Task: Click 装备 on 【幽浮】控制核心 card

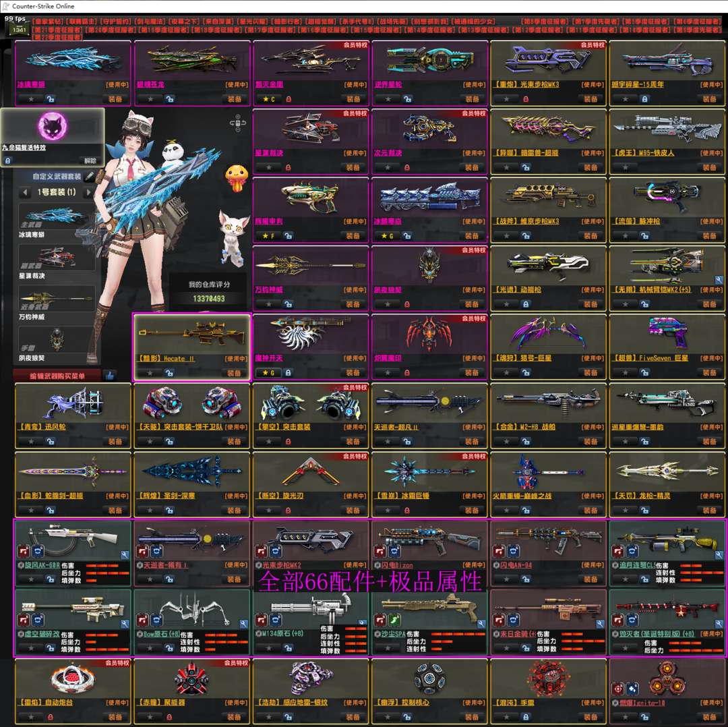Action: point(472,718)
